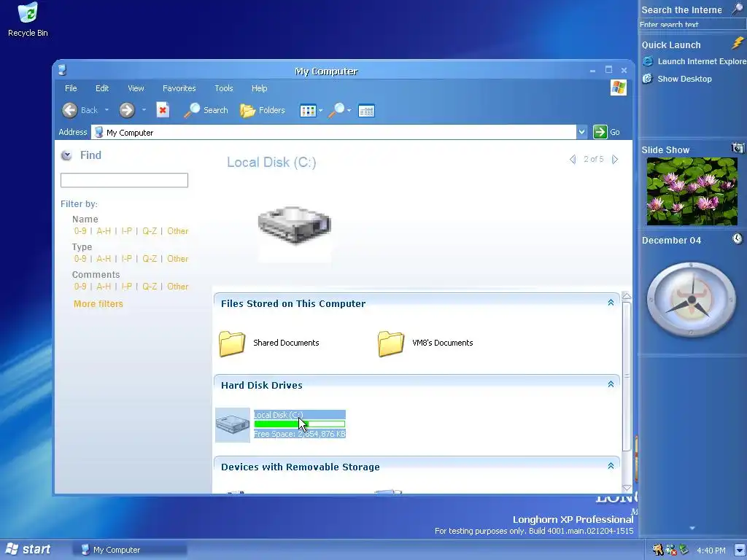Click the Find text input box
This screenshot has width=747, height=560.
click(124, 180)
